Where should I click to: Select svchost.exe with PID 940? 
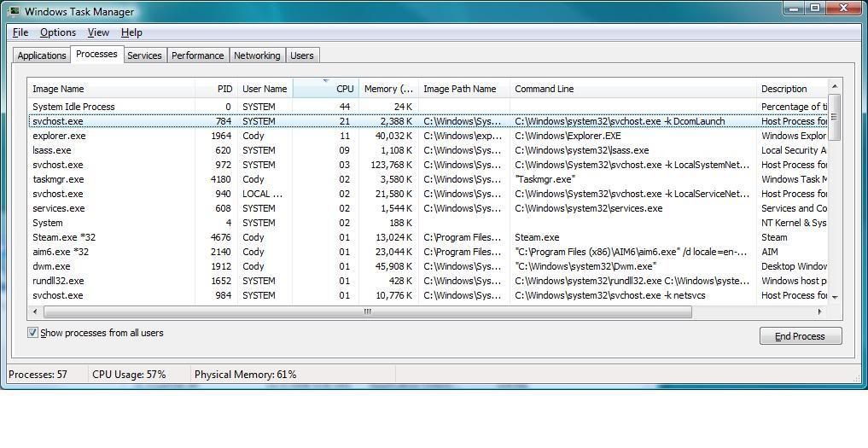[428, 194]
